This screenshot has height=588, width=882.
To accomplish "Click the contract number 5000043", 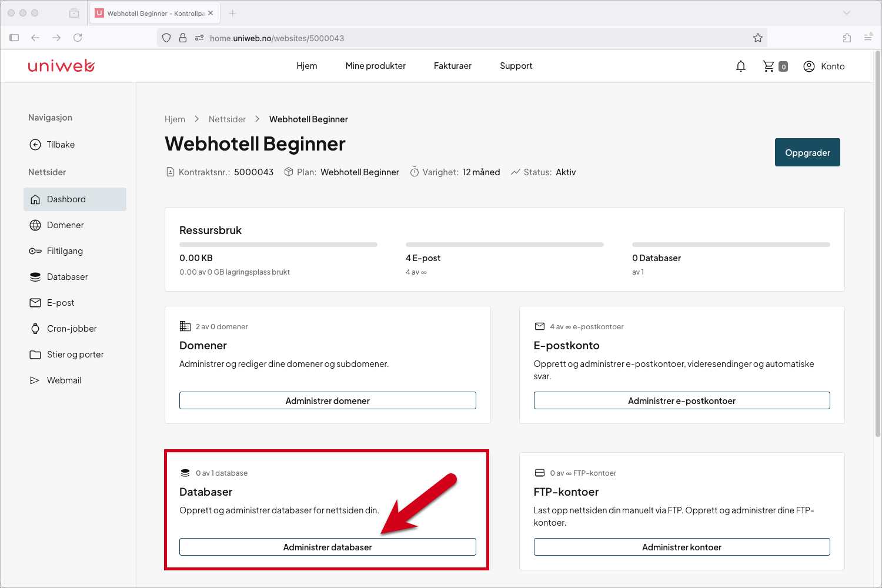I will [x=253, y=172].
